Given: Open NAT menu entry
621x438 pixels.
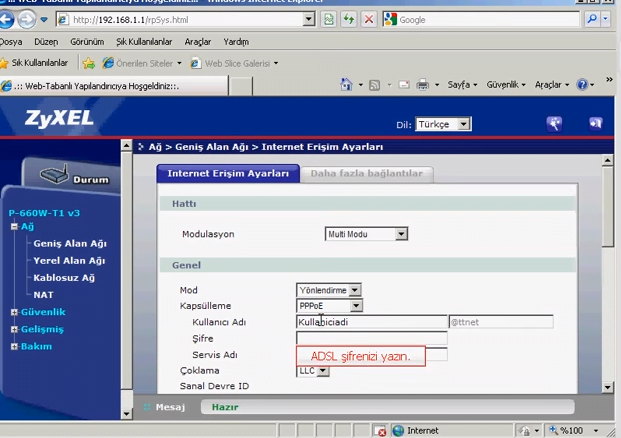Looking at the screenshot, I should pos(43,295).
